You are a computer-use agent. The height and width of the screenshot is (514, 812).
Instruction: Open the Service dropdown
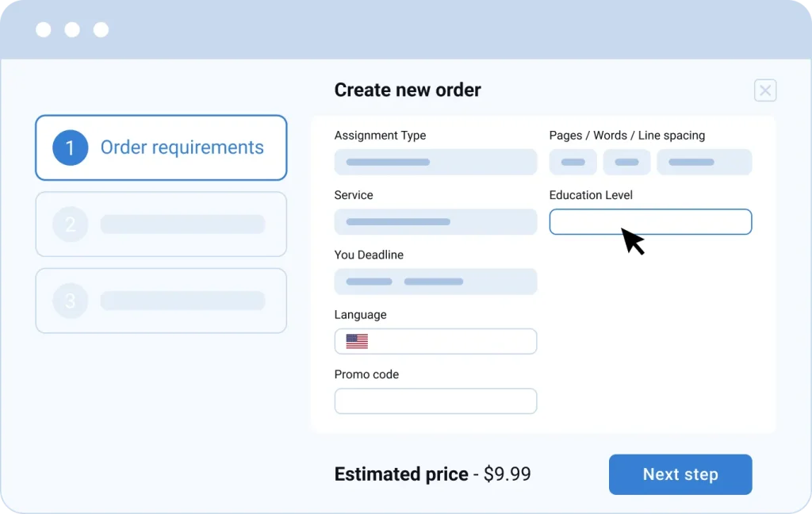coord(435,222)
